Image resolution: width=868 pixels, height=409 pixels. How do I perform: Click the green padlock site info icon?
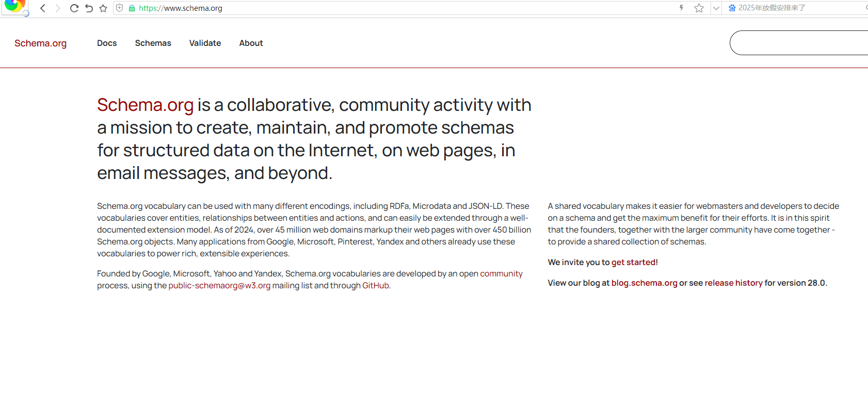[132, 8]
